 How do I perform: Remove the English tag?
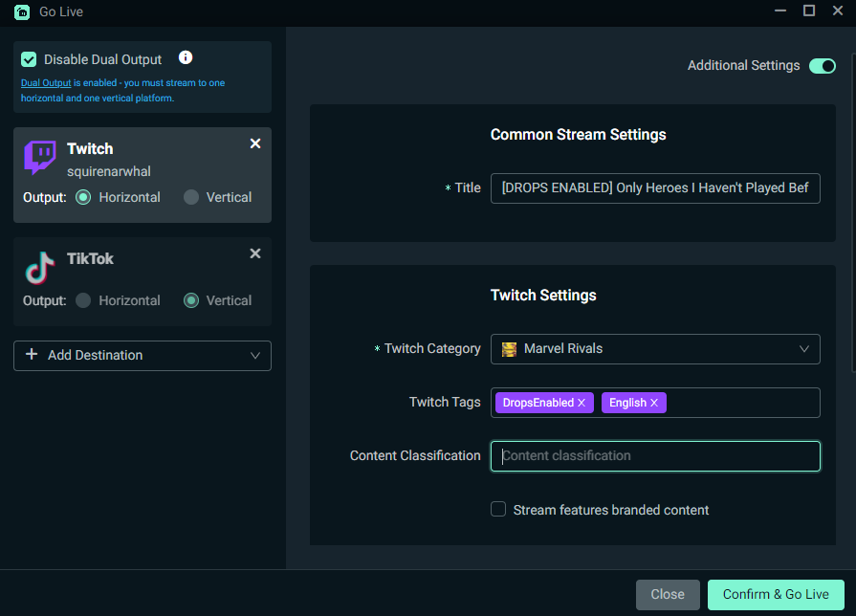[655, 403]
